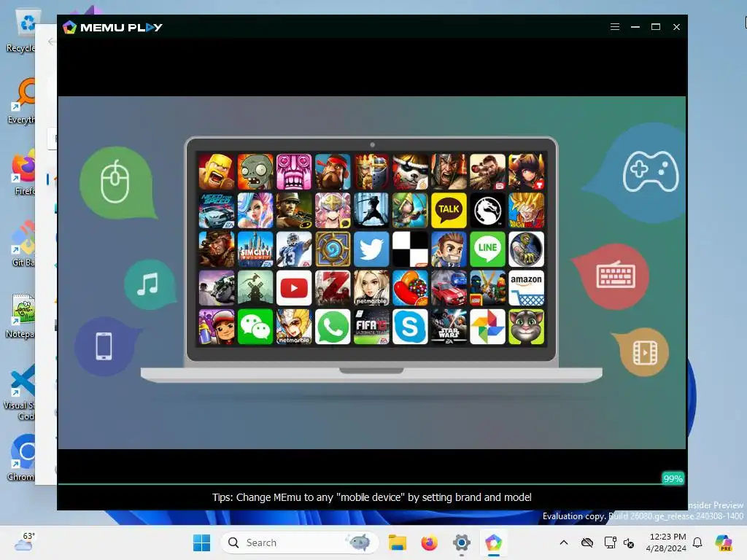Image resolution: width=747 pixels, height=560 pixels.
Task: Click the Subway Surfers app icon
Action: tap(216, 327)
